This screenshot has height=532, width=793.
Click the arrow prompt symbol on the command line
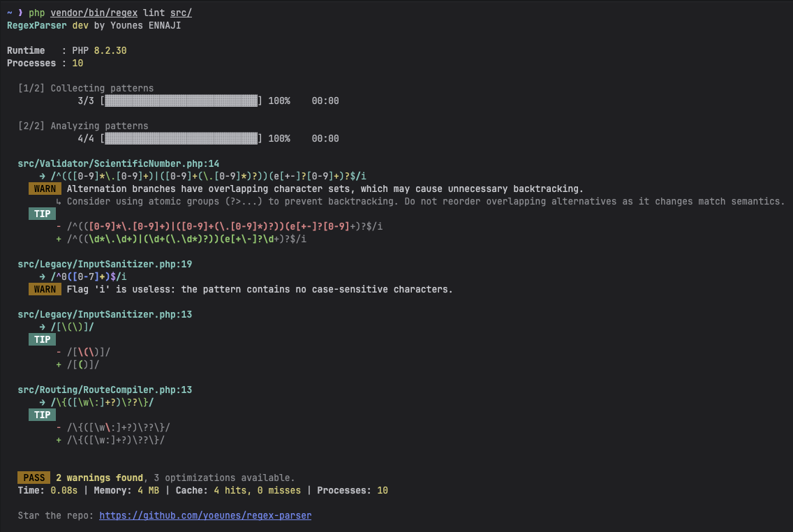20,12
